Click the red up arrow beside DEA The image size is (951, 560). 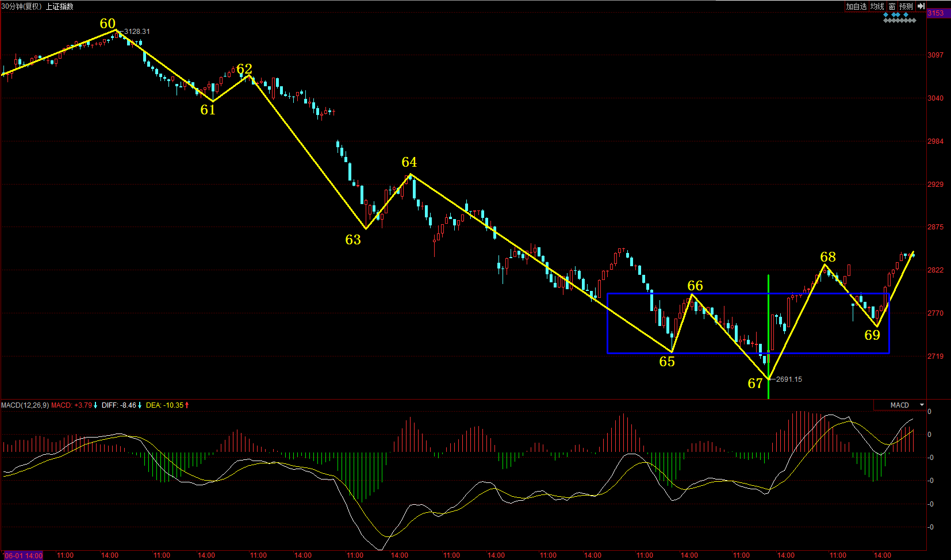(x=187, y=405)
